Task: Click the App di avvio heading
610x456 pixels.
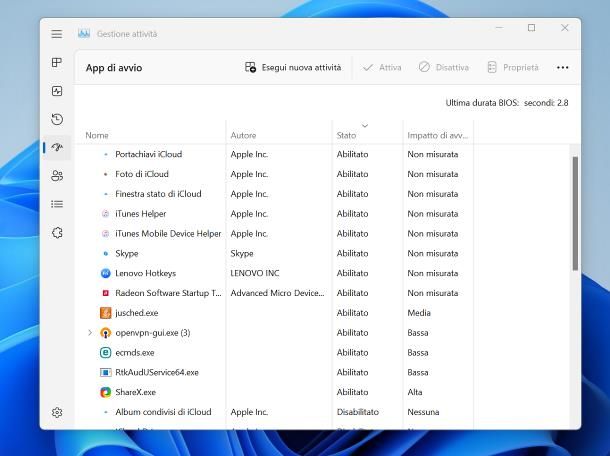Action: 114,68
